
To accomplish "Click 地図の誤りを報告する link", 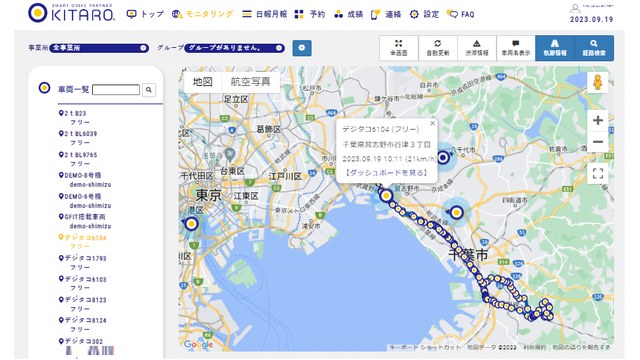I will pyautogui.click(x=581, y=347).
